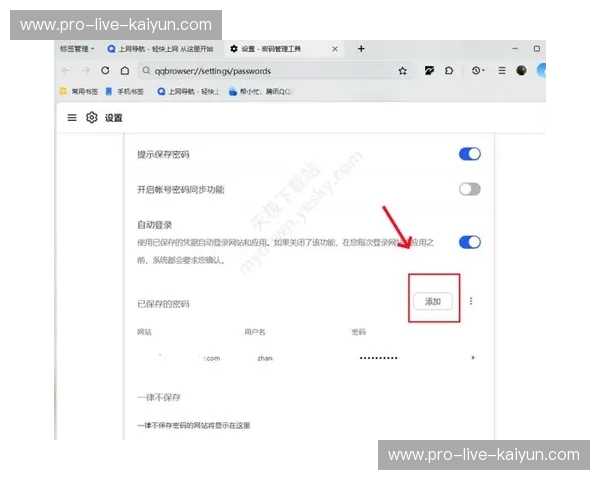Click the masked password dots

[x=378, y=358]
